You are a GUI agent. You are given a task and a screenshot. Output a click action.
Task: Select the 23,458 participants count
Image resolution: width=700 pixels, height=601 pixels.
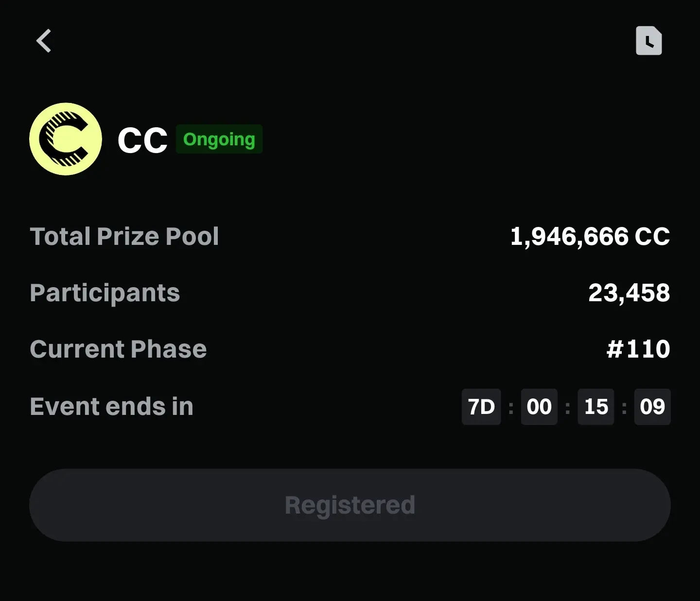pos(629,293)
